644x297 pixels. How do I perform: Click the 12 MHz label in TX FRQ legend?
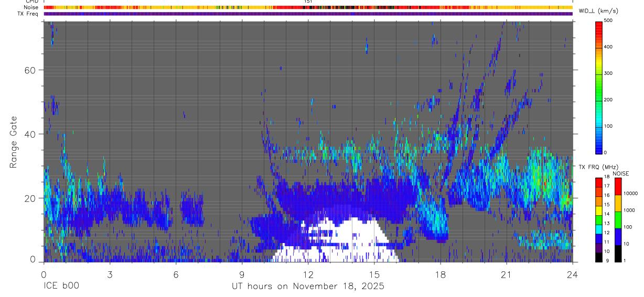tap(607, 233)
